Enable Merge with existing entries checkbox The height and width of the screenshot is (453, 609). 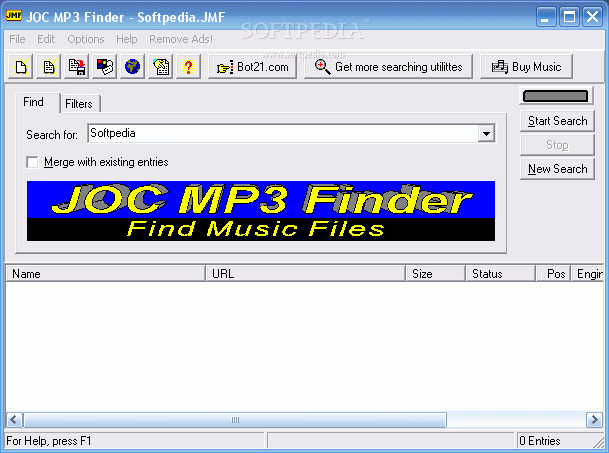(x=32, y=162)
